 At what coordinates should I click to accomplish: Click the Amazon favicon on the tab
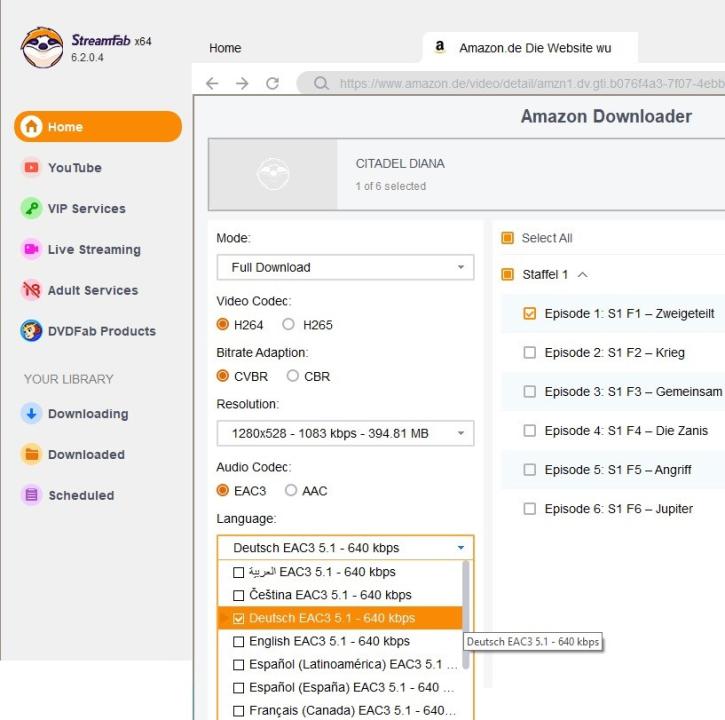click(x=440, y=47)
